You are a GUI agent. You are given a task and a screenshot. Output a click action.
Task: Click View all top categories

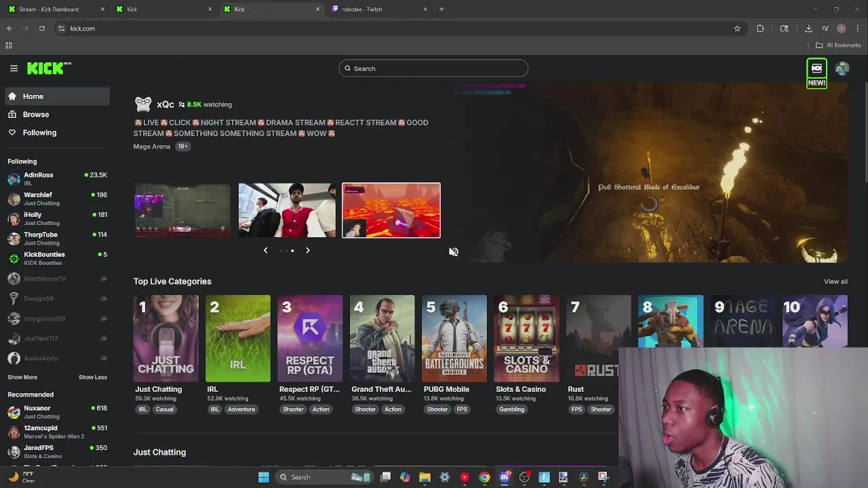(x=835, y=281)
